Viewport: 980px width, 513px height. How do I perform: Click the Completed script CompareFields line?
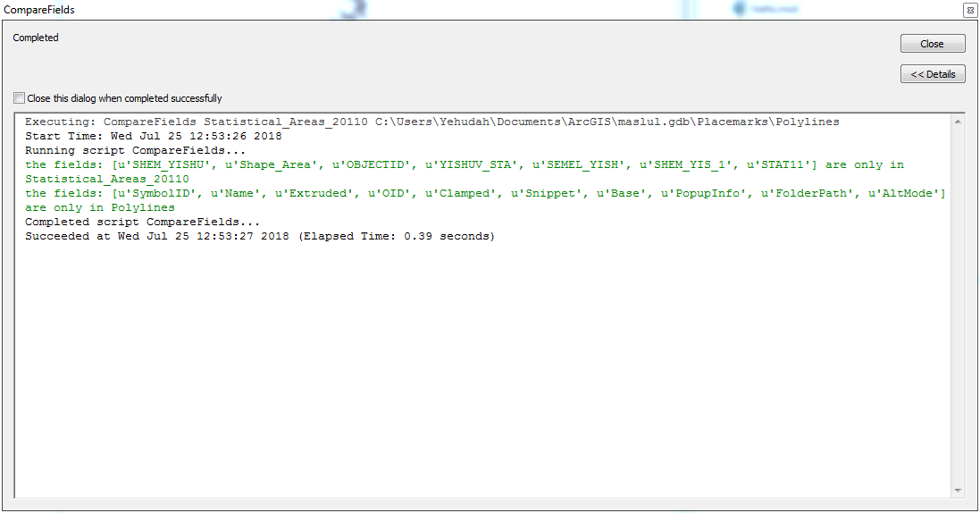click(142, 222)
